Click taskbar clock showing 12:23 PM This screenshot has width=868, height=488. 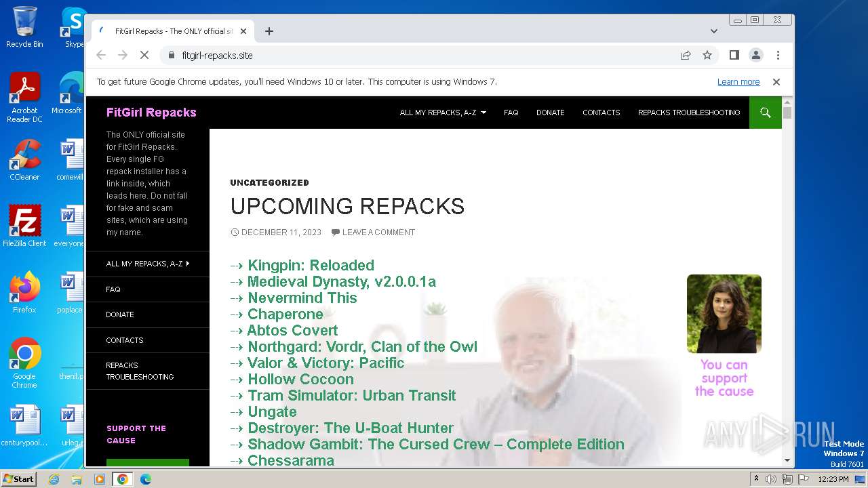point(833,479)
